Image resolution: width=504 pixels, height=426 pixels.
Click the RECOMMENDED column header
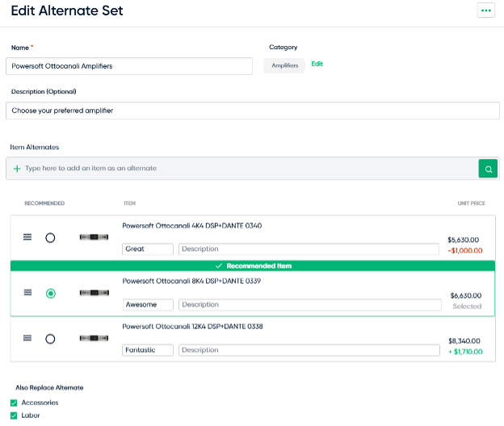[x=44, y=203]
